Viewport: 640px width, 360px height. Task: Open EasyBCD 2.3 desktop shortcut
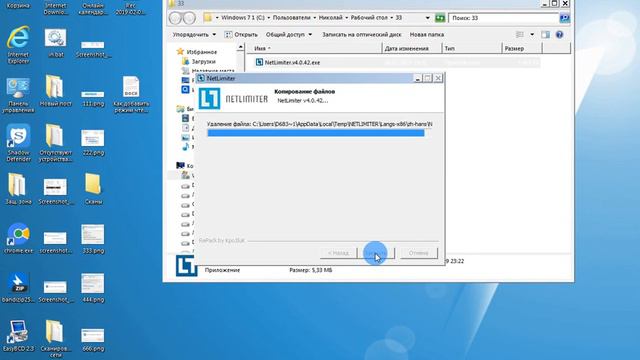pos(18,336)
